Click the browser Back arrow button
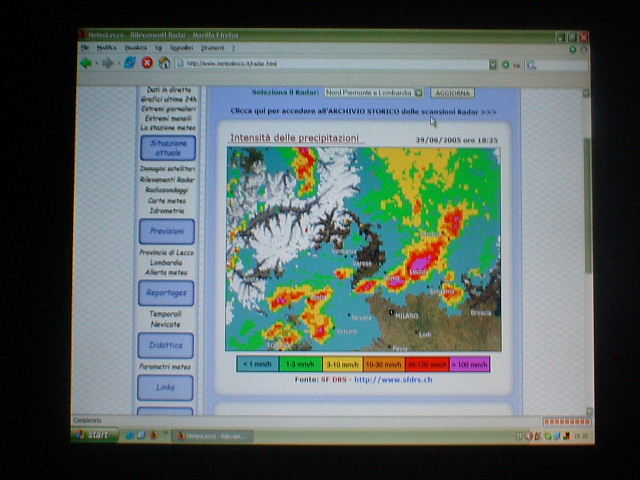This screenshot has height=480, width=640. pos(87,63)
